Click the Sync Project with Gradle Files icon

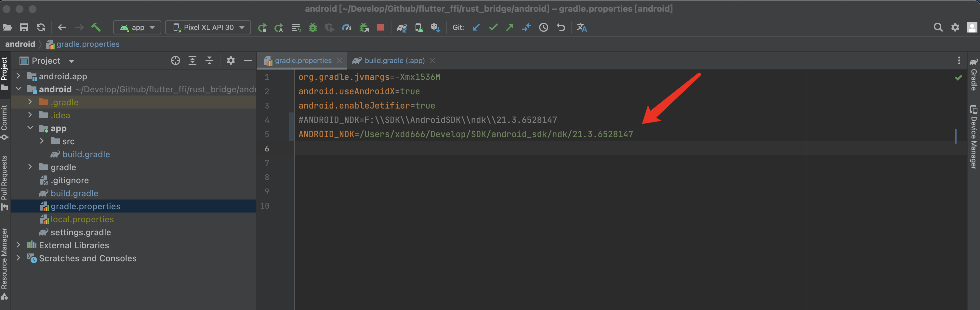pos(402,27)
